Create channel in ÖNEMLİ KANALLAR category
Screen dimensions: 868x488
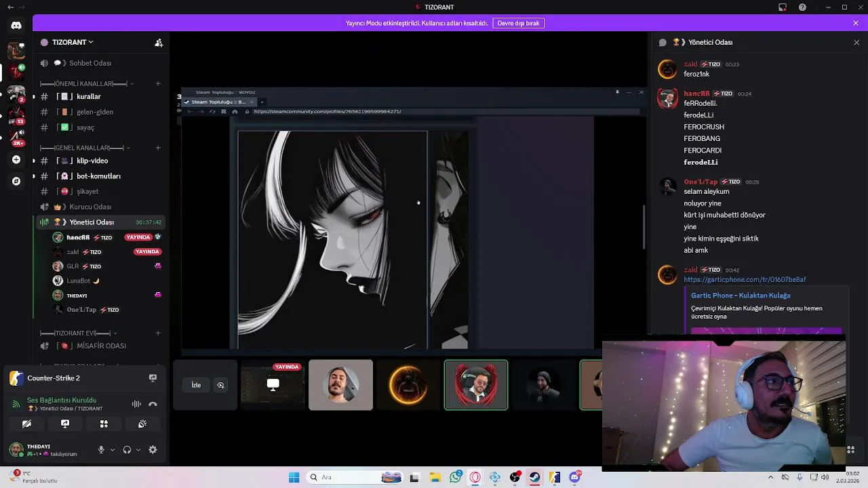pyautogui.click(x=158, y=83)
